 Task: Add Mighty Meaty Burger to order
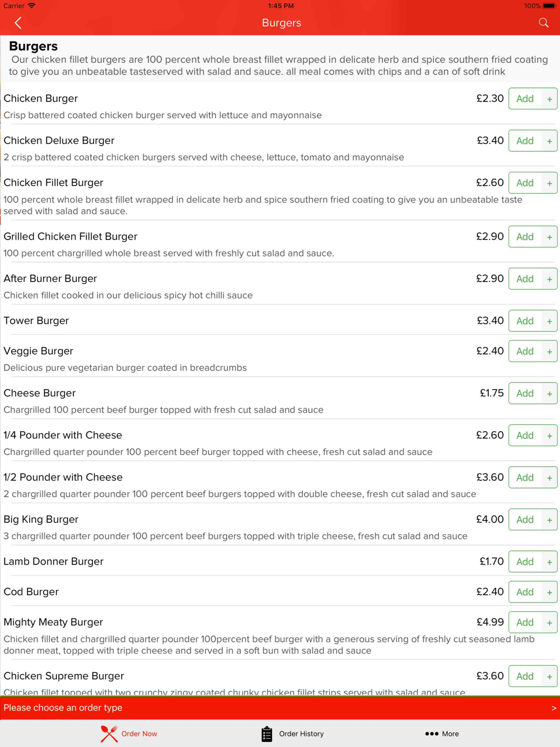(532, 622)
